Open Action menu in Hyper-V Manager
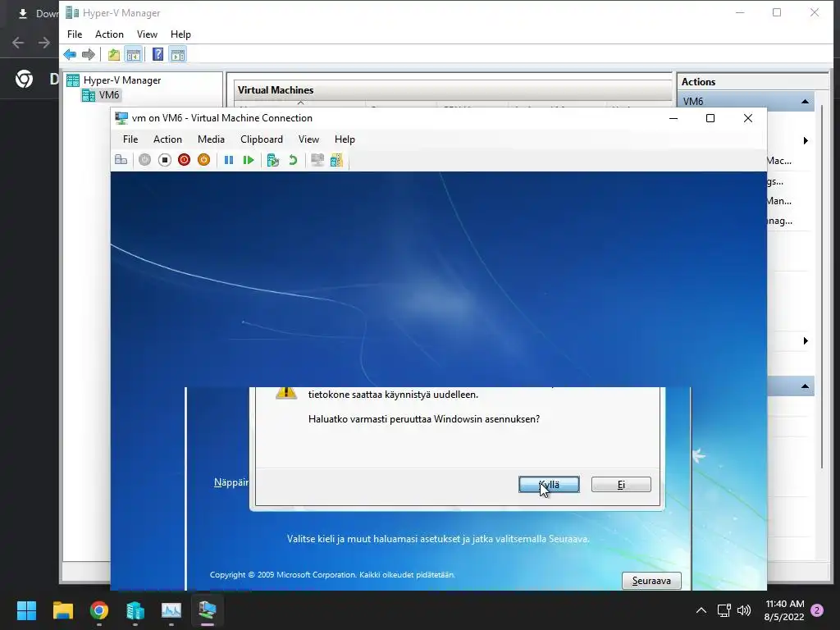The height and width of the screenshot is (630, 840). pos(109,34)
